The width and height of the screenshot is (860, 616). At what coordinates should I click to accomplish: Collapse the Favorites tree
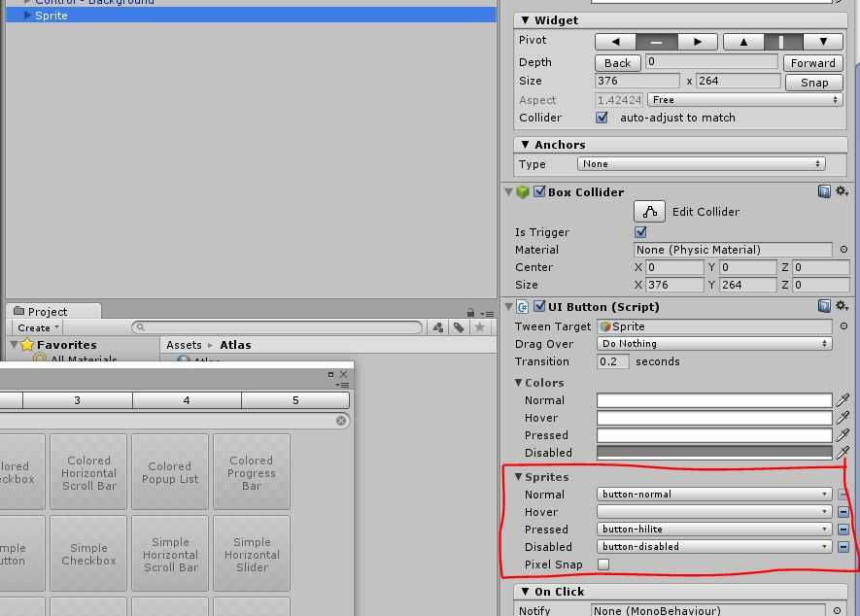14,345
